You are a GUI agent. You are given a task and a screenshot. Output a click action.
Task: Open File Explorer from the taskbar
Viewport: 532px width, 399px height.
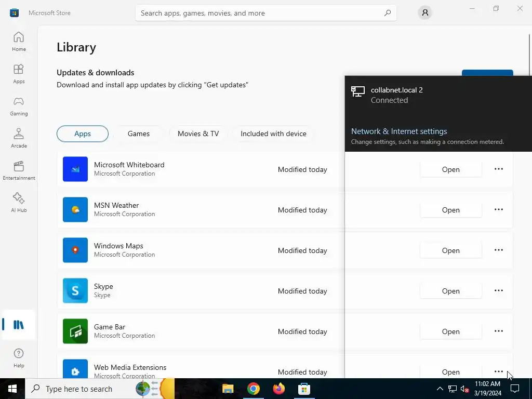pos(228,389)
